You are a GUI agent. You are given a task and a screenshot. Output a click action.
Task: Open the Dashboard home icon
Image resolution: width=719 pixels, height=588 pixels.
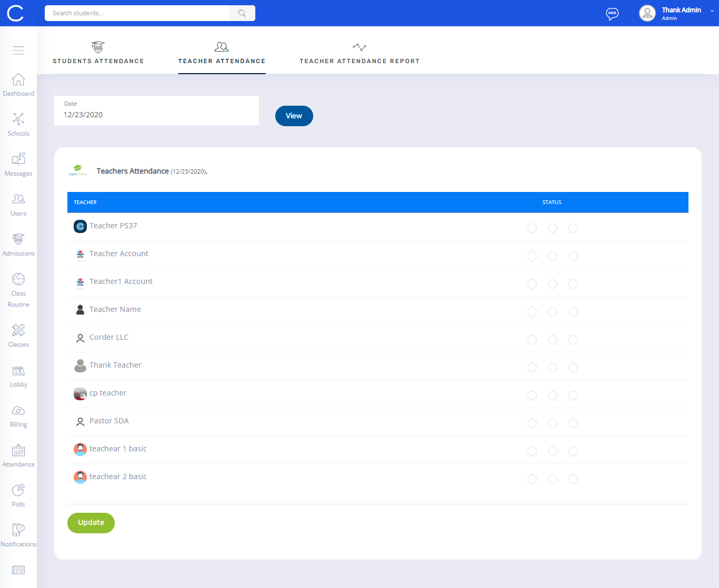click(x=18, y=80)
